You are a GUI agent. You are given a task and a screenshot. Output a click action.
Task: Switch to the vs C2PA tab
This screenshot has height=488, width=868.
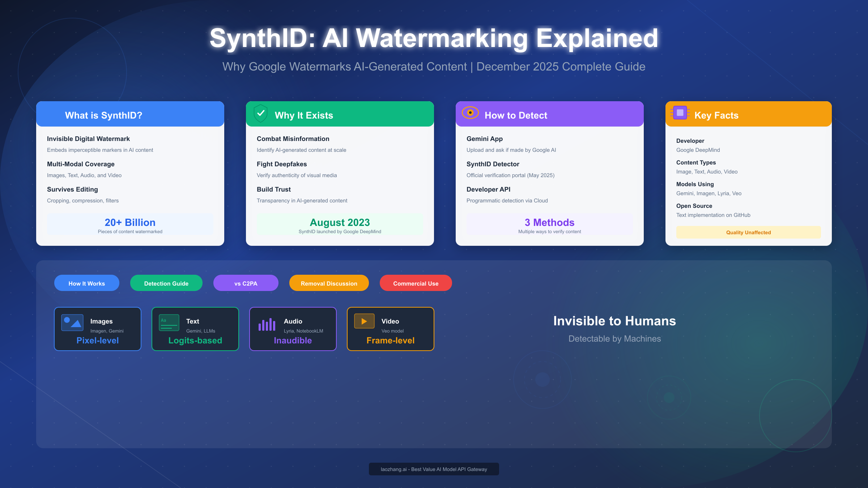(246, 283)
